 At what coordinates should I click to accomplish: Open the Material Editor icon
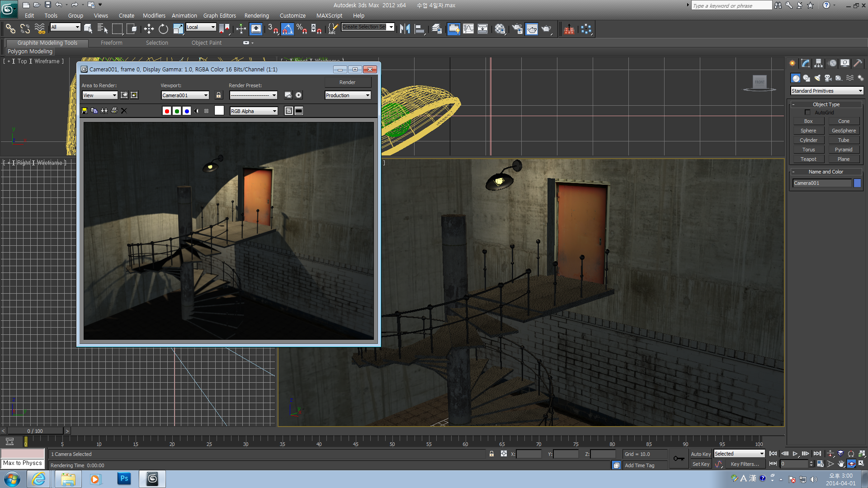click(x=500, y=29)
